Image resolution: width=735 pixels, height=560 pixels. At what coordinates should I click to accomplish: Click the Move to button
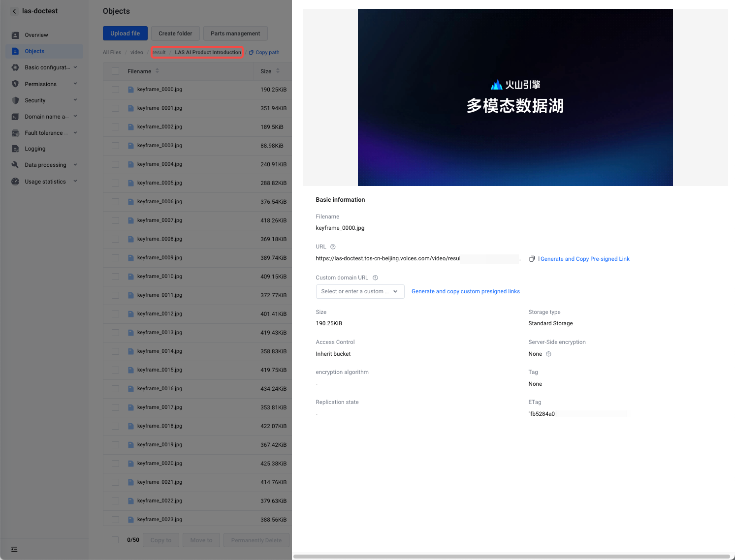click(x=201, y=540)
